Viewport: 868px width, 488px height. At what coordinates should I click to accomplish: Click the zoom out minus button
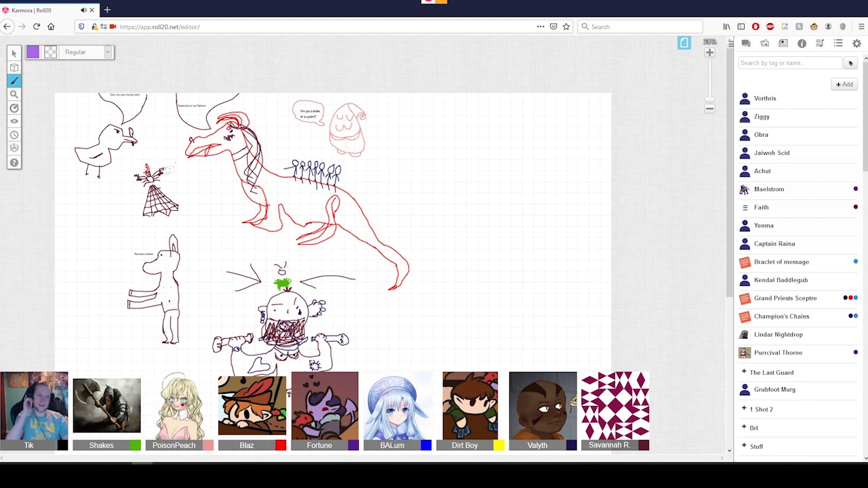(709, 108)
